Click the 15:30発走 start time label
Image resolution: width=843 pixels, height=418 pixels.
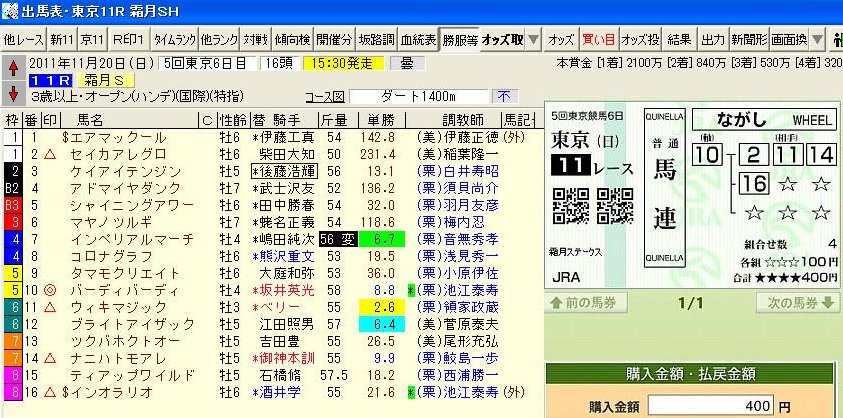pyautogui.click(x=344, y=64)
